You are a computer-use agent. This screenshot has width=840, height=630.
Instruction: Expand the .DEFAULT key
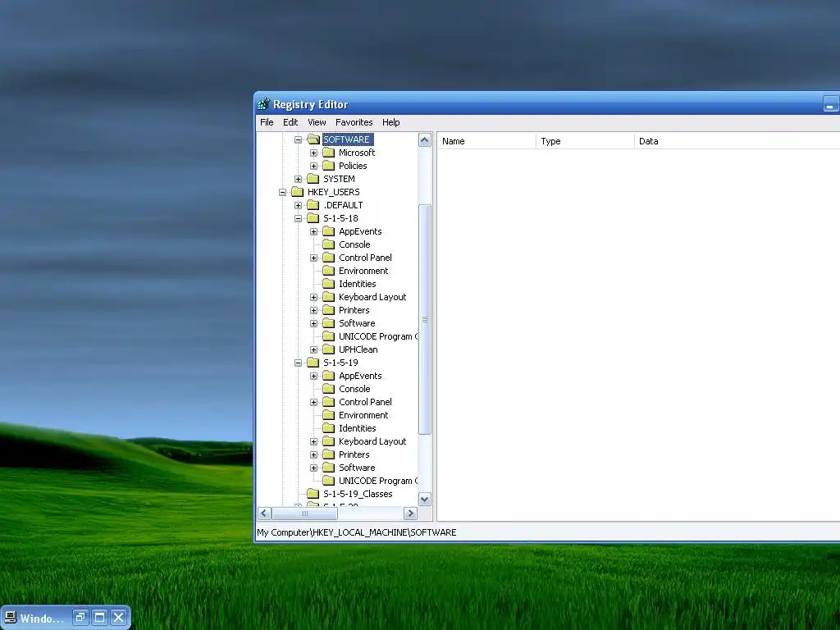[299, 205]
